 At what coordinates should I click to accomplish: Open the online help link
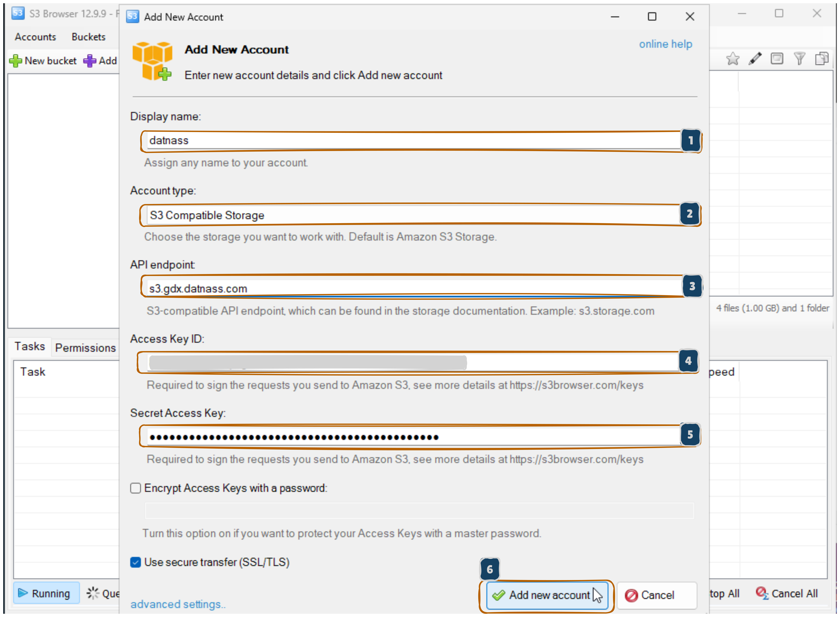666,44
